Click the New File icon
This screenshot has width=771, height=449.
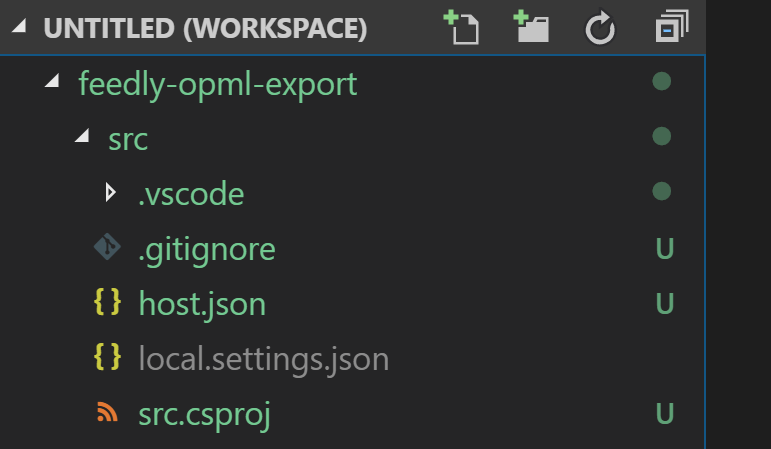tap(462, 28)
